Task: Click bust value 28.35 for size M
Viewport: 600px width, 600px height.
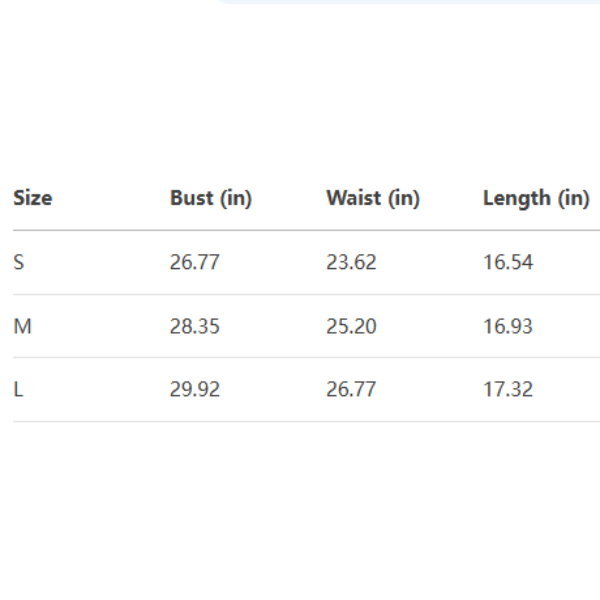Action: tap(194, 327)
